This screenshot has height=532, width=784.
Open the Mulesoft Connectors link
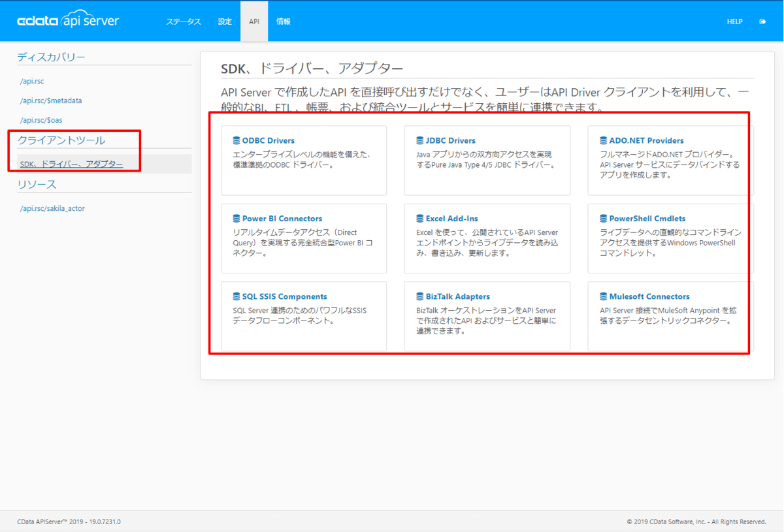(x=649, y=296)
